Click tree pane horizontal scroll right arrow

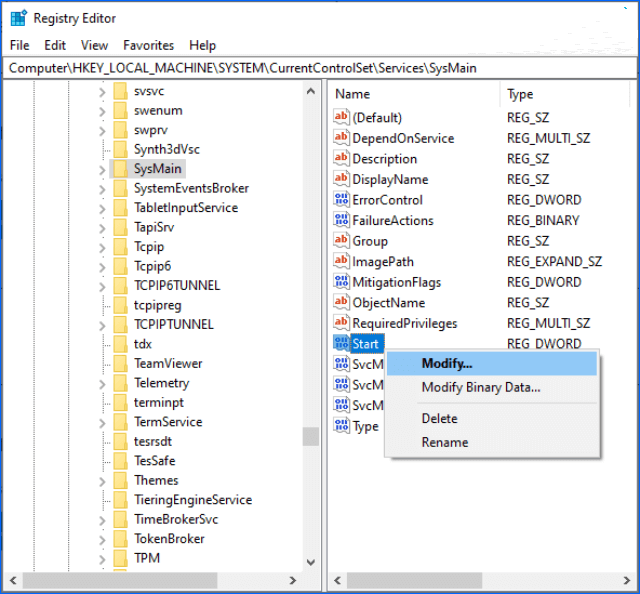[292, 580]
